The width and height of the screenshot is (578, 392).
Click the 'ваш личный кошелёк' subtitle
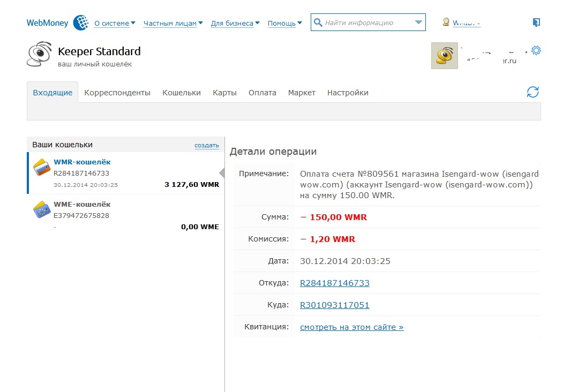coord(95,64)
